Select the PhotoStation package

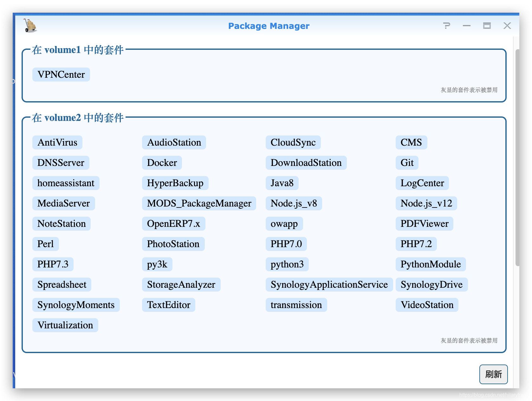tap(173, 244)
